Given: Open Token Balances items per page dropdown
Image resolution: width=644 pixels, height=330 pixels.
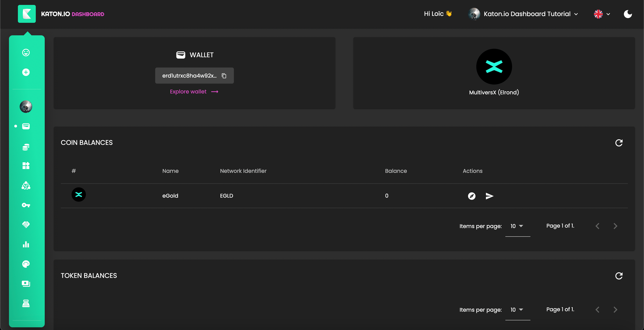Looking at the screenshot, I should (517, 310).
